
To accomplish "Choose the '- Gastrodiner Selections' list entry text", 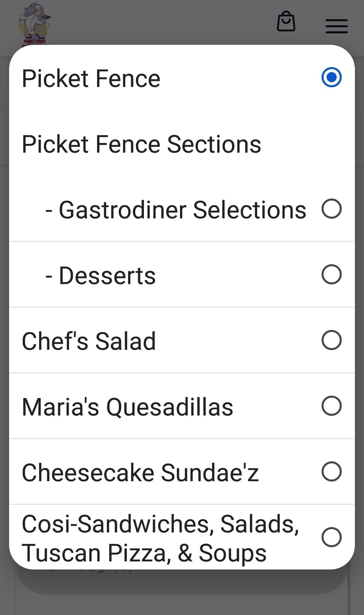I will (x=176, y=210).
